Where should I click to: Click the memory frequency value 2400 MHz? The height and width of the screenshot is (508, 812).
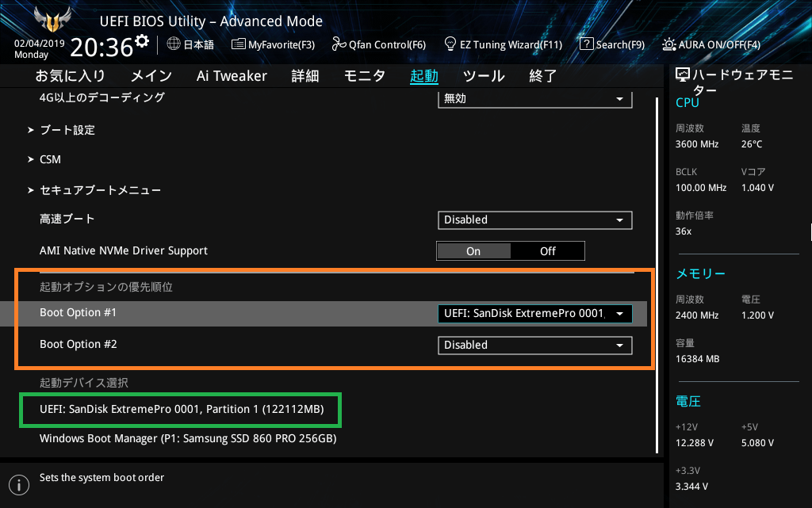click(x=697, y=315)
